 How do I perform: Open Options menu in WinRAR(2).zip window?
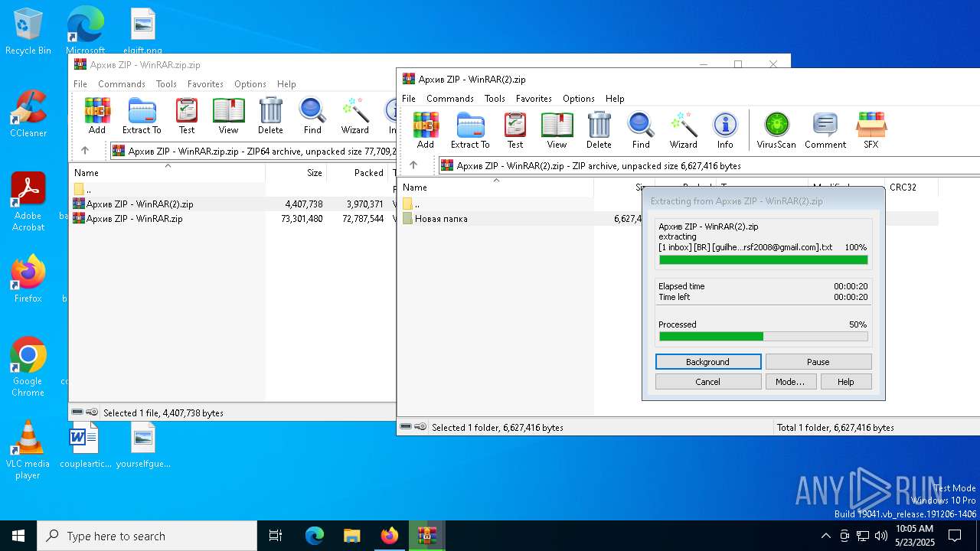[x=579, y=99]
